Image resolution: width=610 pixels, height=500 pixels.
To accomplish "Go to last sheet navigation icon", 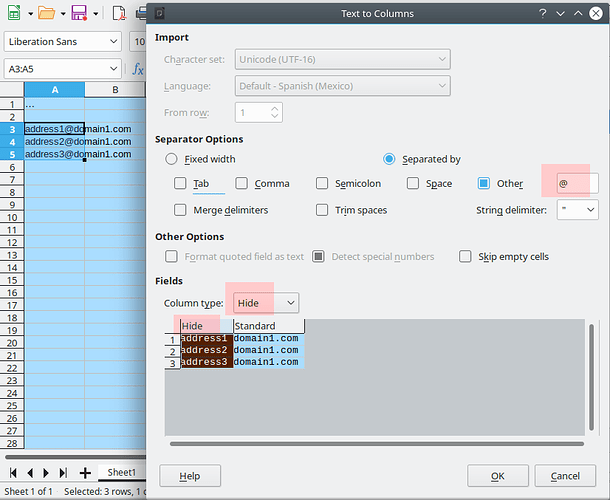I will pyautogui.click(x=63, y=473).
